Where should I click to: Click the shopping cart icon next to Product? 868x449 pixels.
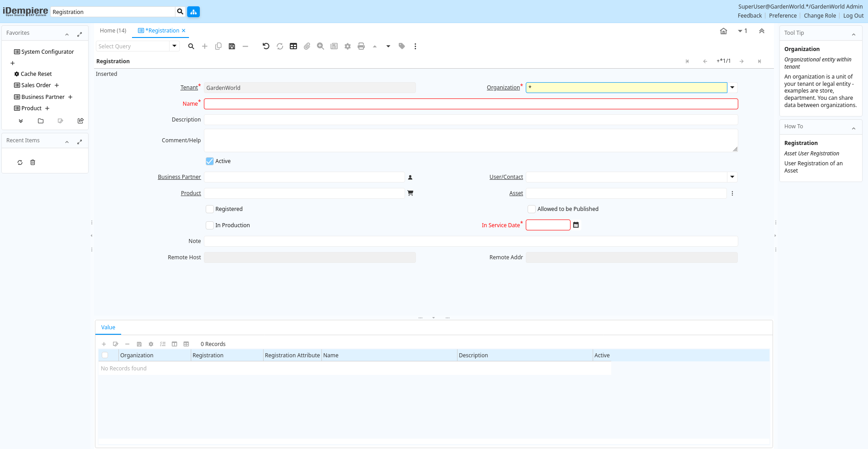pos(410,193)
